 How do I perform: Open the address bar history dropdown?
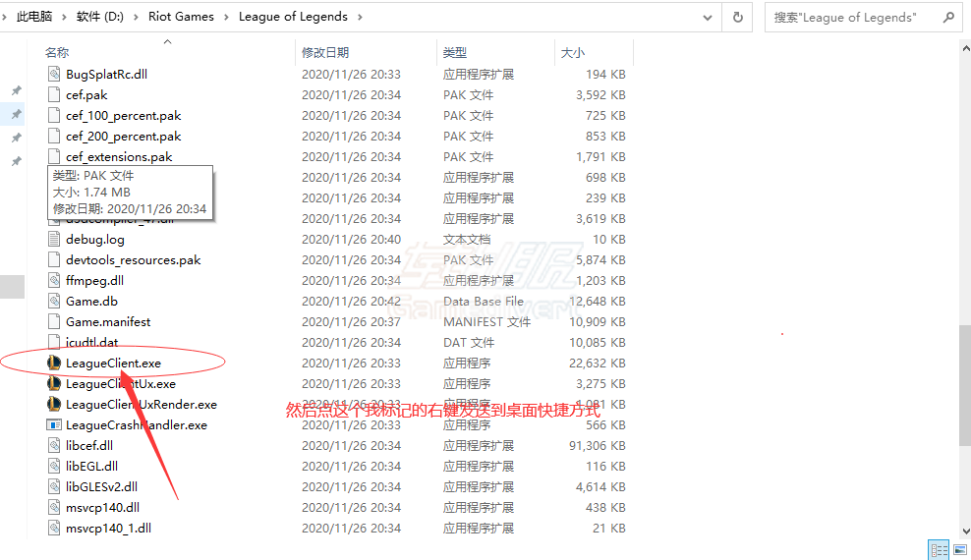click(x=708, y=18)
